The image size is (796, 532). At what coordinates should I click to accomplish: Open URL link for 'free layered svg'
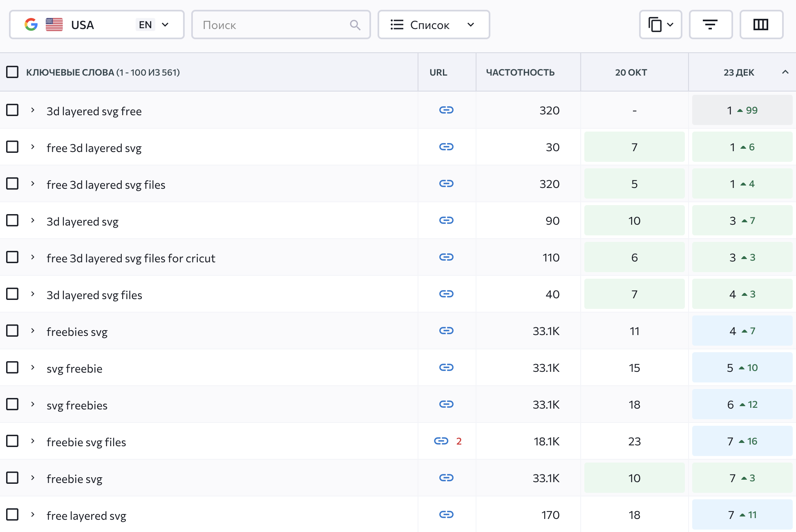[x=446, y=514]
